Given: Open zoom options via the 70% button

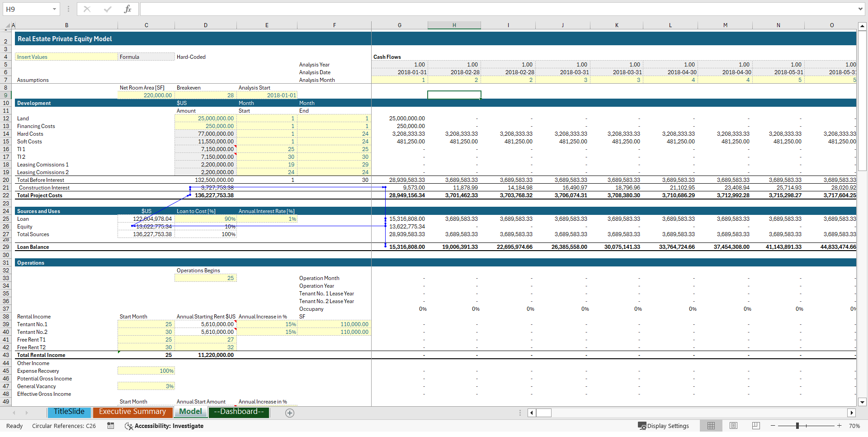Looking at the screenshot, I should (855, 426).
